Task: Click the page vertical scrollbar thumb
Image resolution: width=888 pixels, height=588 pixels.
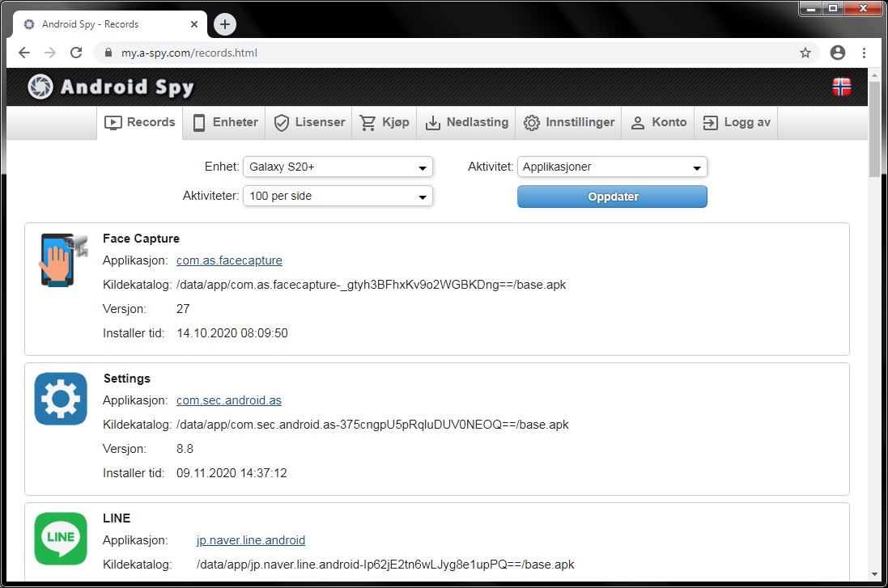Action: (x=874, y=129)
